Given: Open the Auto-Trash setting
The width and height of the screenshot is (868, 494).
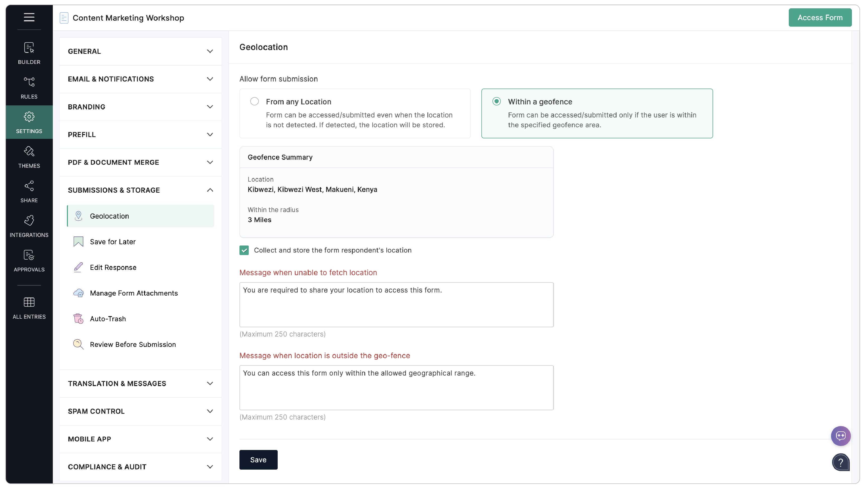Looking at the screenshot, I should click(x=107, y=319).
